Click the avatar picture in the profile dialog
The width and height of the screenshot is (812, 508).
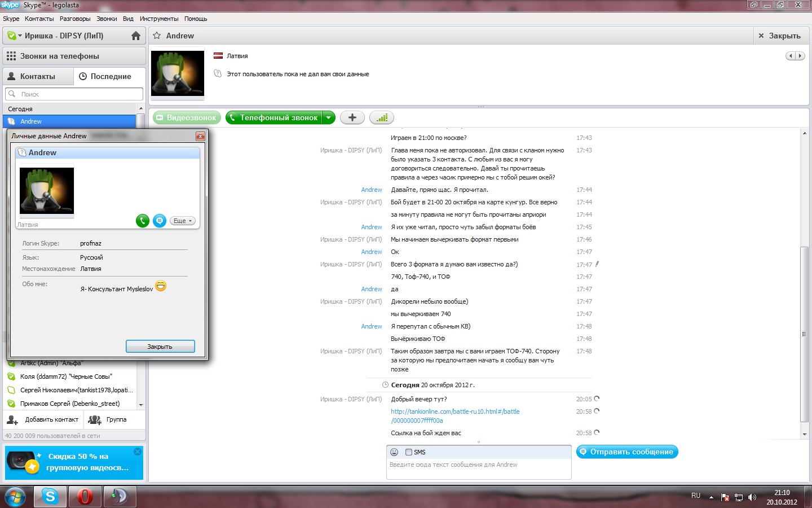click(x=47, y=191)
